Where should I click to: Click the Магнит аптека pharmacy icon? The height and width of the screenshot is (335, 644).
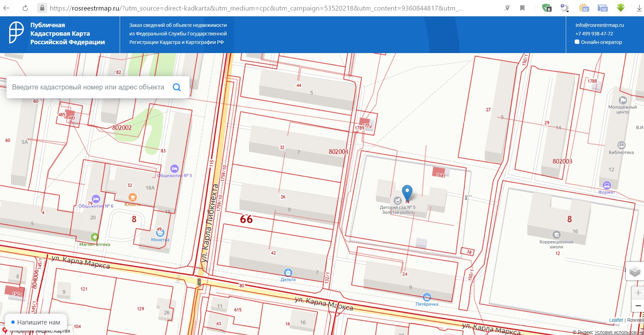click(95, 237)
